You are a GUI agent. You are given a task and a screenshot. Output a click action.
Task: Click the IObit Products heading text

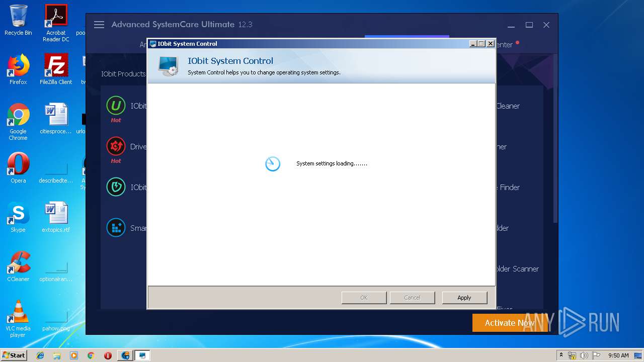coord(123,74)
